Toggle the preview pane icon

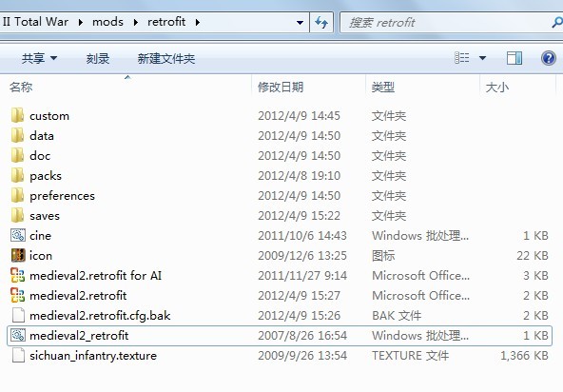(514, 58)
